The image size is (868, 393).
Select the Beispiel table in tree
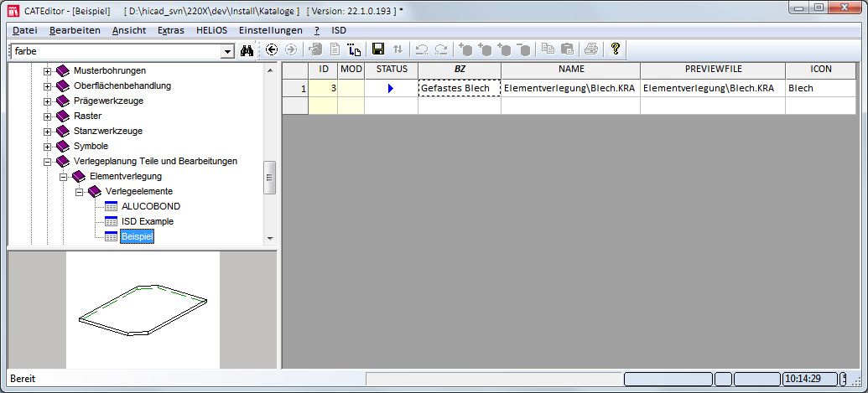[138, 236]
